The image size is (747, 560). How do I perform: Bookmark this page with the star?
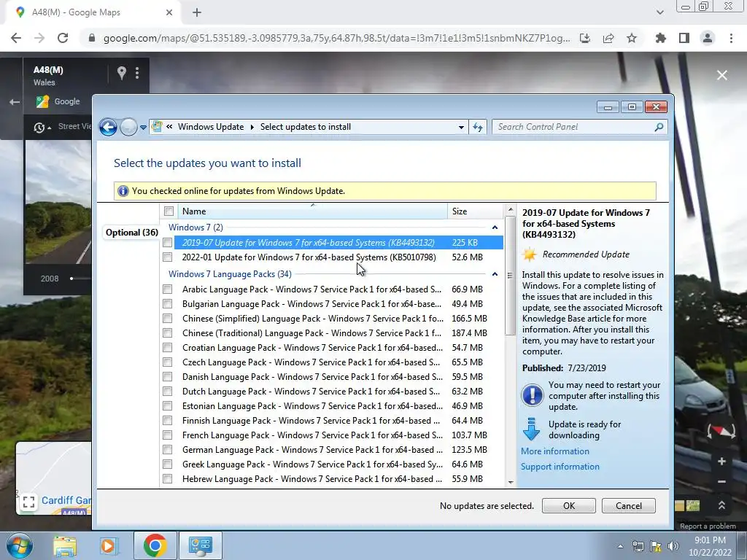click(x=632, y=38)
